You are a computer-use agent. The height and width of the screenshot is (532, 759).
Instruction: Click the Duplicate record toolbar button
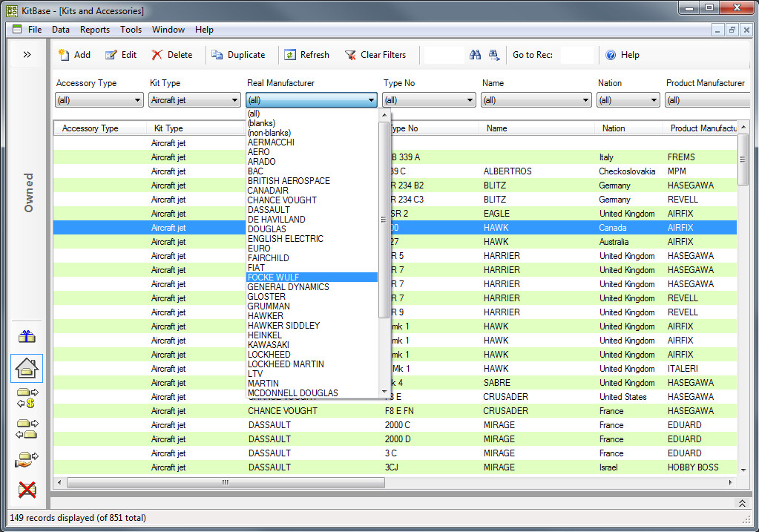(238, 55)
